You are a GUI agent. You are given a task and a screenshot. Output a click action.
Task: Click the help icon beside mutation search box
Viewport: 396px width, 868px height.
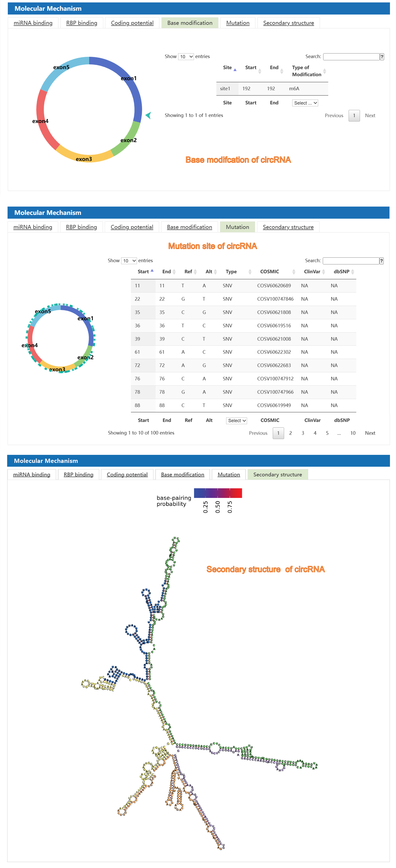[x=381, y=261]
